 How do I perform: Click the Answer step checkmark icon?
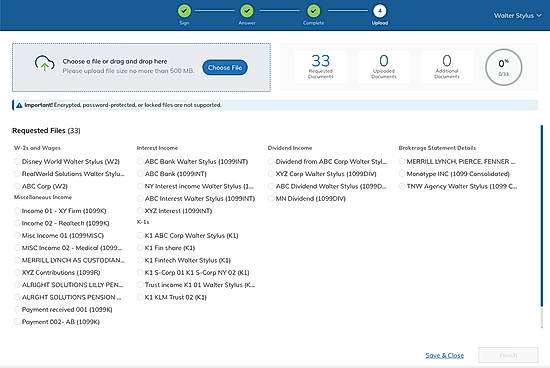coord(247,11)
